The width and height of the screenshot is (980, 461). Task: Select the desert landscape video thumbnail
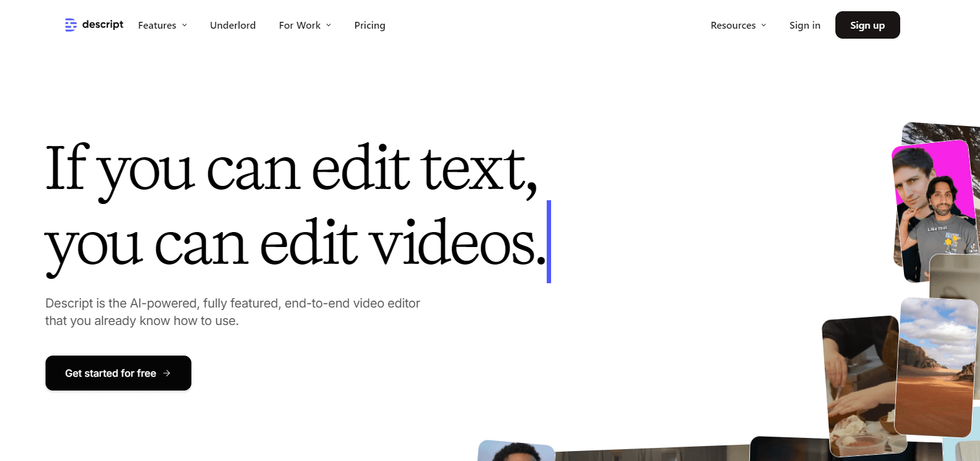(936, 367)
